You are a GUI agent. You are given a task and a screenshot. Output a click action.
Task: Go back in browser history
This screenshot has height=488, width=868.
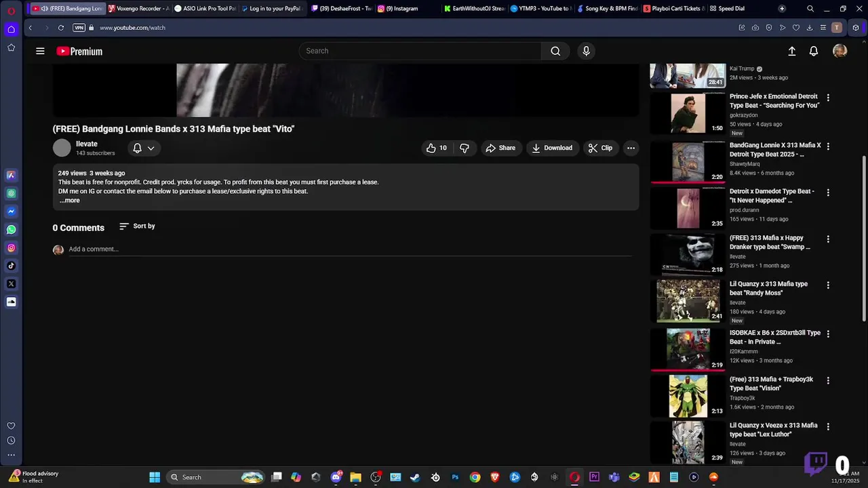coord(30,28)
